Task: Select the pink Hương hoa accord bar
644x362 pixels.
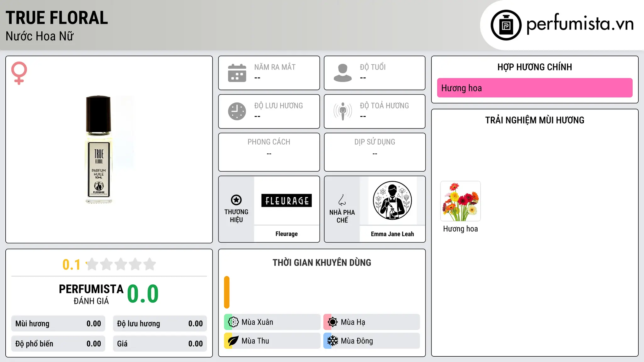Action: (535, 88)
